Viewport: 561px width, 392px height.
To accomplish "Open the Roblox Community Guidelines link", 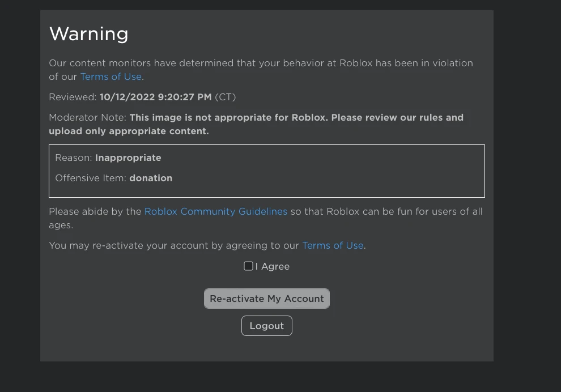I will (x=216, y=211).
